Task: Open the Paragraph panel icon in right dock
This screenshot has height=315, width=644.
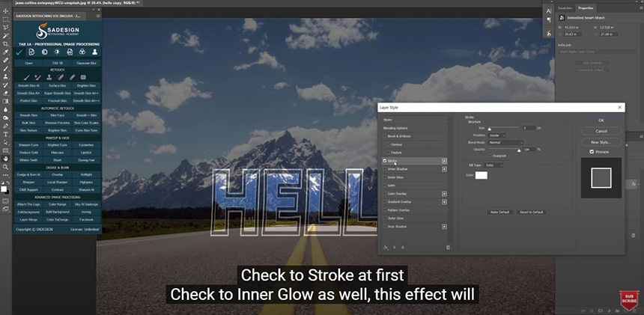Action: 549,19
